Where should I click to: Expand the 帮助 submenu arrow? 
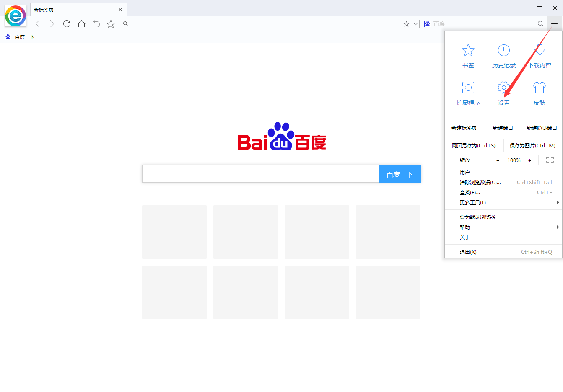pyautogui.click(x=558, y=227)
